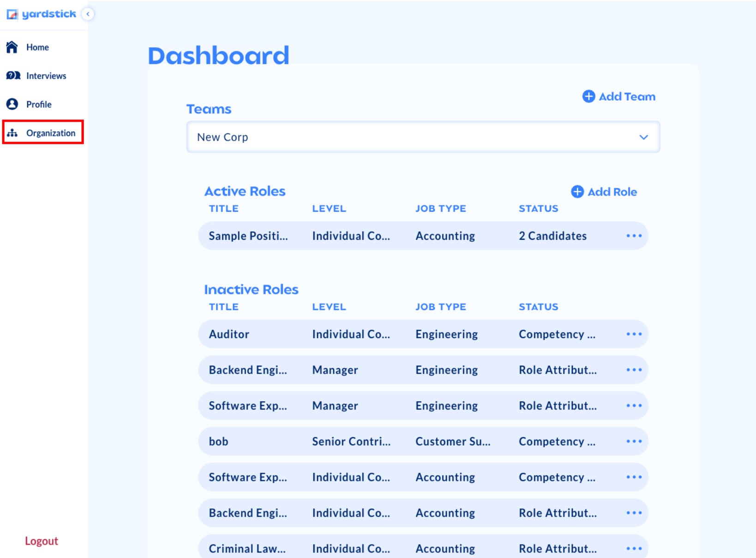Click the Add Team button
Image resolution: width=756 pixels, height=558 pixels.
tap(618, 96)
